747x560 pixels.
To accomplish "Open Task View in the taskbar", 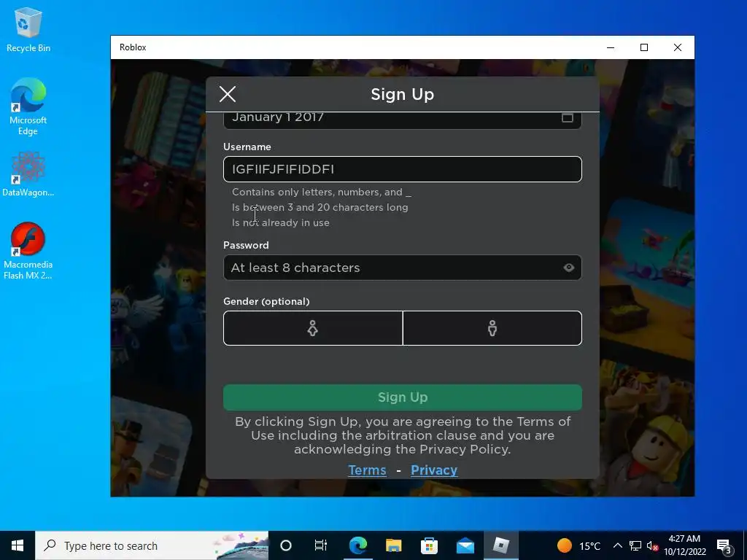I will coord(321,545).
